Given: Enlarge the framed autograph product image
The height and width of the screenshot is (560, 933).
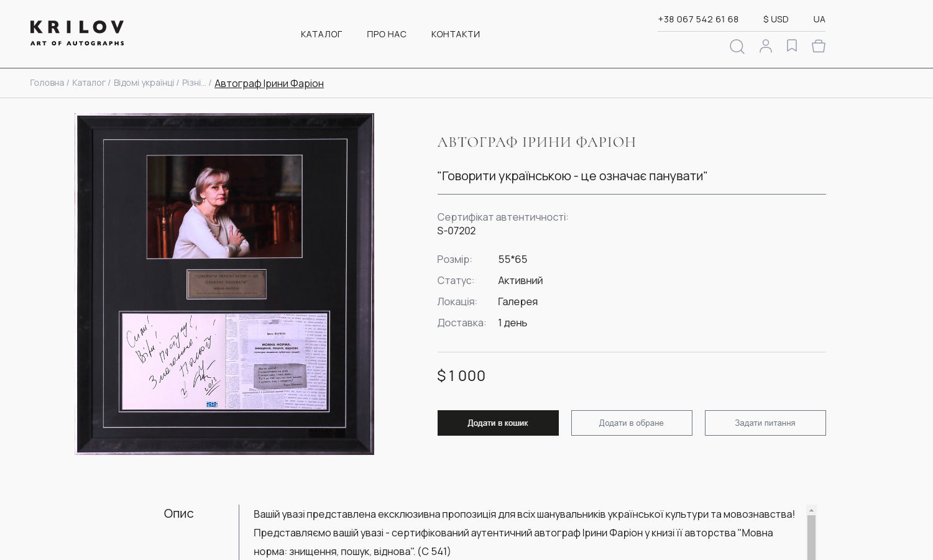Looking at the screenshot, I should 224,284.
